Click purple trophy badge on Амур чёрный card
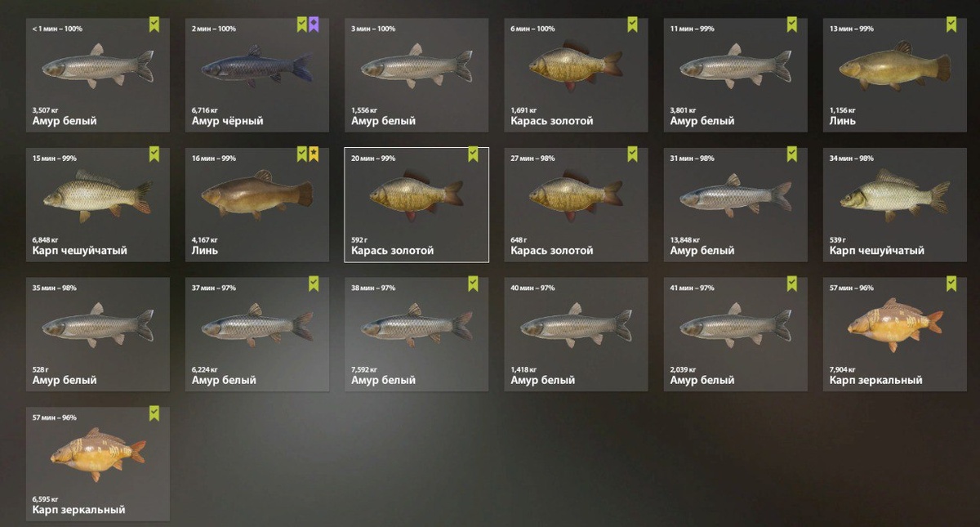This screenshot has width=980, height=527. 314,25
